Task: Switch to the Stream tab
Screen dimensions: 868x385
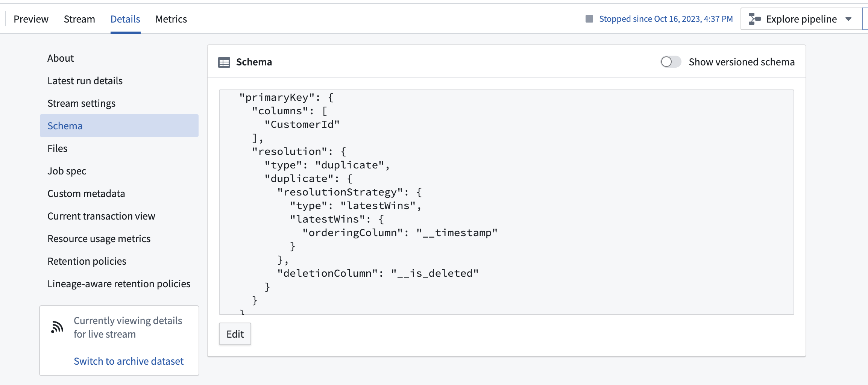Action: tap(79, 19)
